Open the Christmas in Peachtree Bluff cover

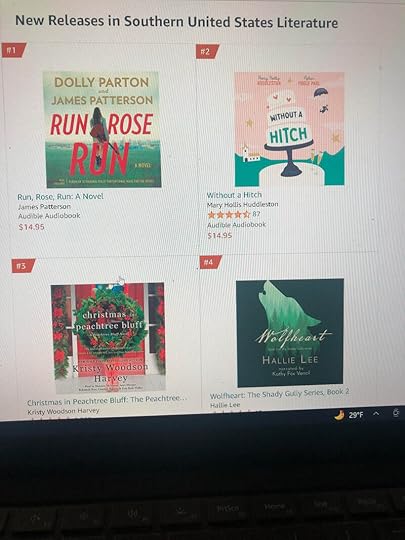pyautogui.click(x=108, y=338)
